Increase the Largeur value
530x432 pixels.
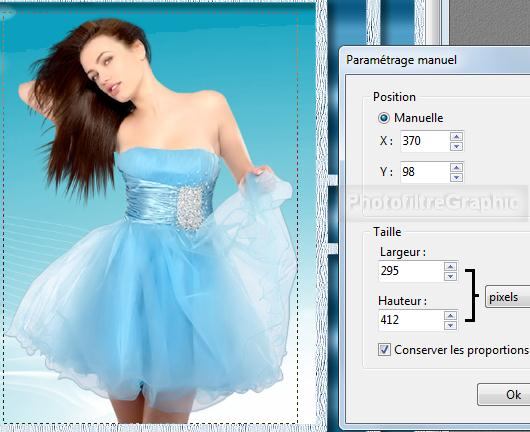pos(450,266)
